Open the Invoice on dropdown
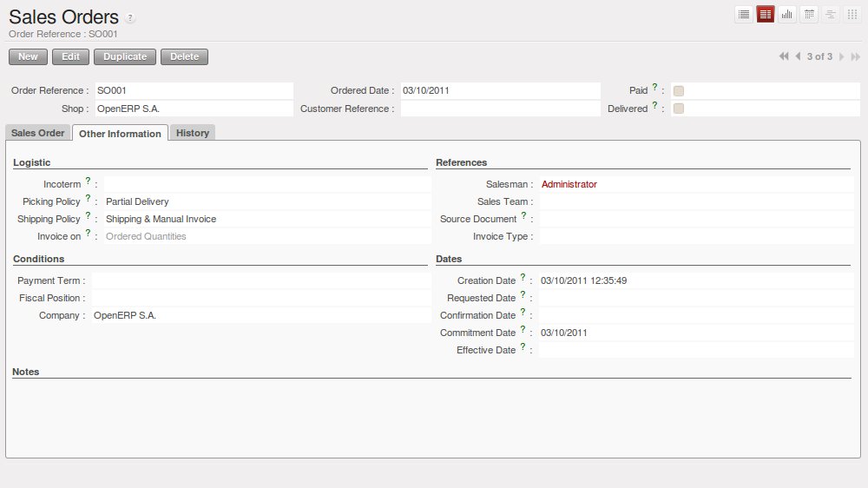Screen dimensions: 868x488 pyautogui.click(x=266, y=236)
